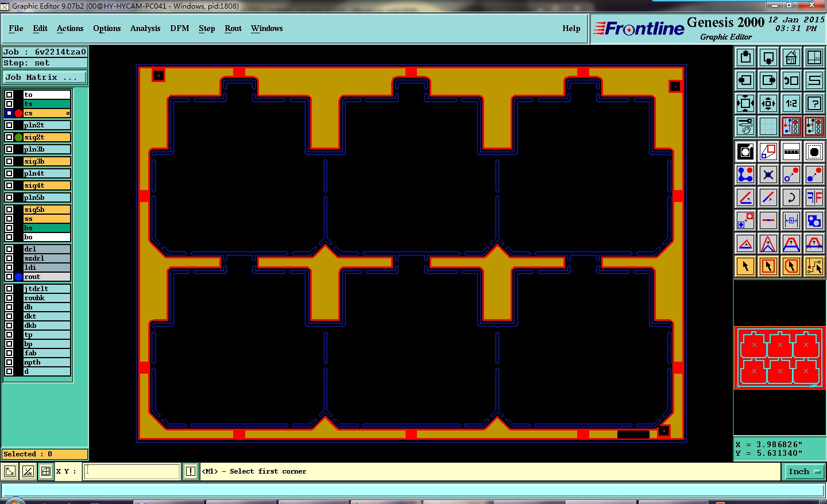Viewport: 827px width, 504px height.
Task: Open the wrench and palette display settings icon
Action: coord(745,126)
